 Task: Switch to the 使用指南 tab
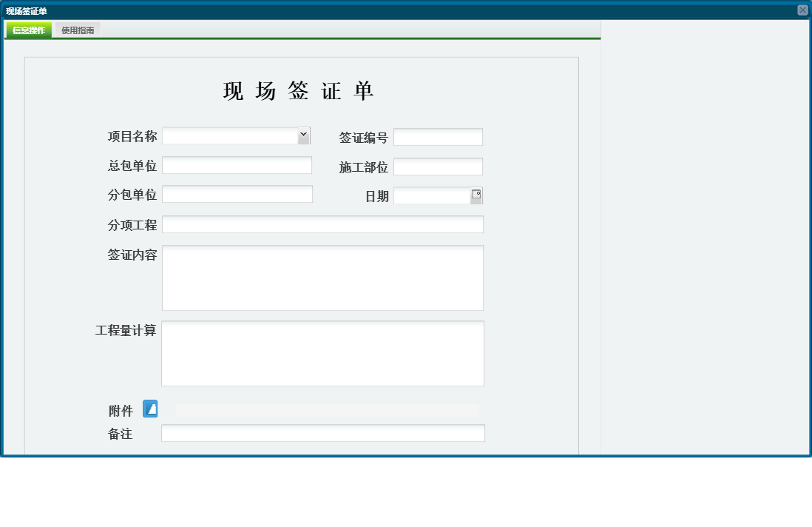pyautogui.click(x=78, y=30)
